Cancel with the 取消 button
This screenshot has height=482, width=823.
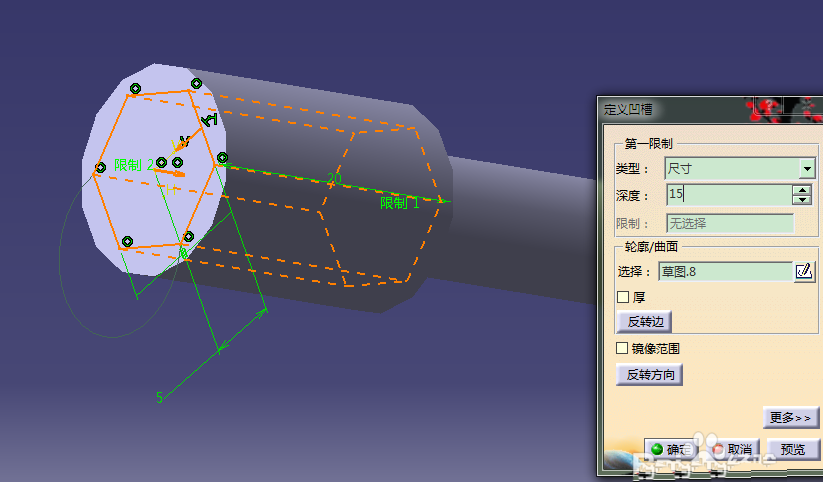[733, 449]
